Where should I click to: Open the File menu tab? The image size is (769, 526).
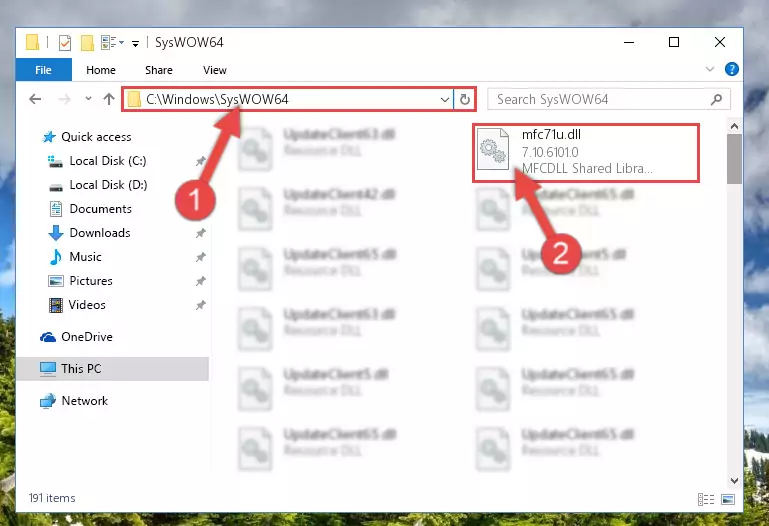(44, 70)
